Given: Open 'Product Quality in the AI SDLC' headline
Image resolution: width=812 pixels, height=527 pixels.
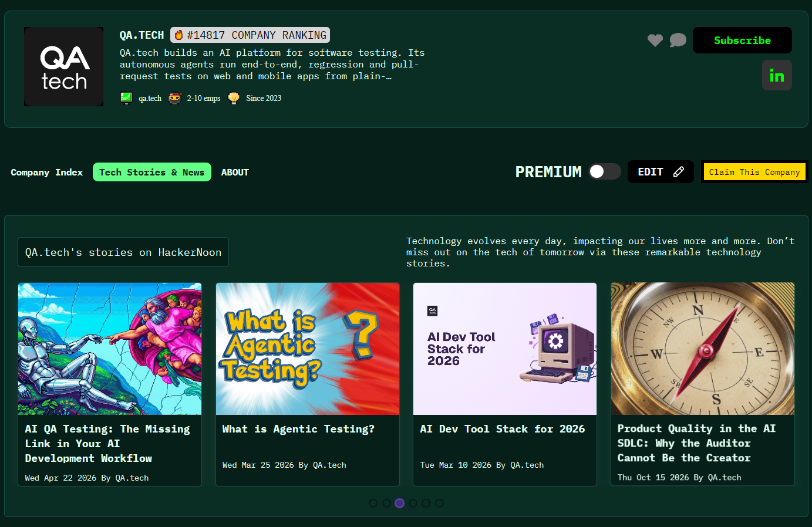Looking at the screenshot, I should tap(696, 443).
